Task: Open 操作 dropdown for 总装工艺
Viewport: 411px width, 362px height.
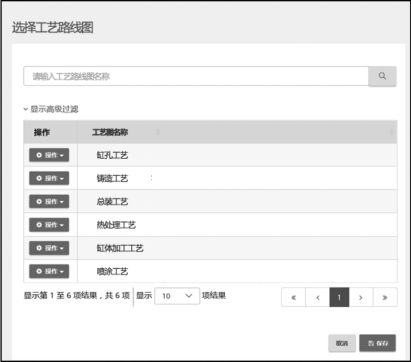Action: click(x=49, y=201)
